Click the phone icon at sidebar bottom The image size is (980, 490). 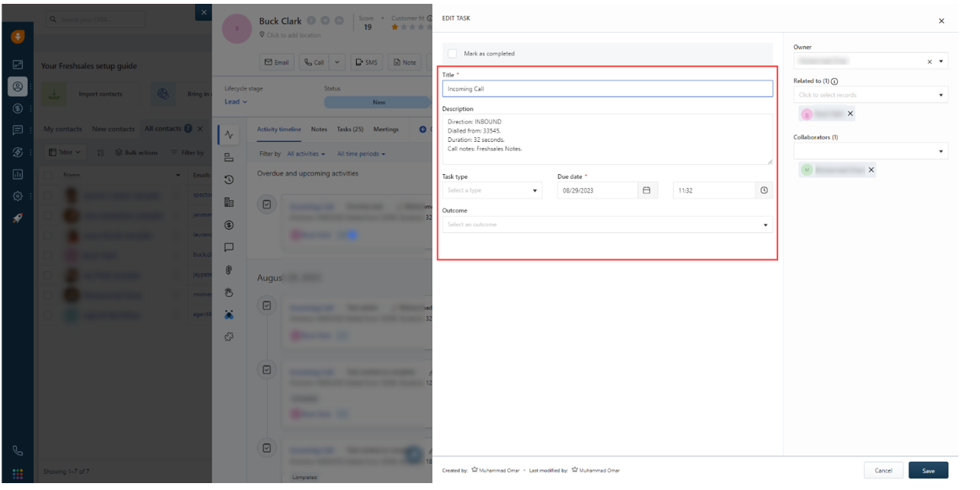click(x=18, y=451)
